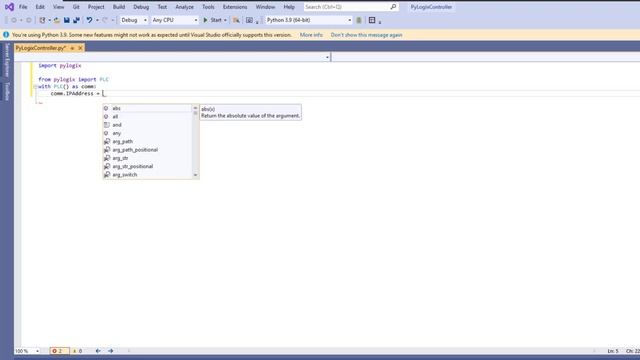Collapse the with PLC() code block
Image resolution: width=640 pixels, height=360 pixels.
point(36,87)
